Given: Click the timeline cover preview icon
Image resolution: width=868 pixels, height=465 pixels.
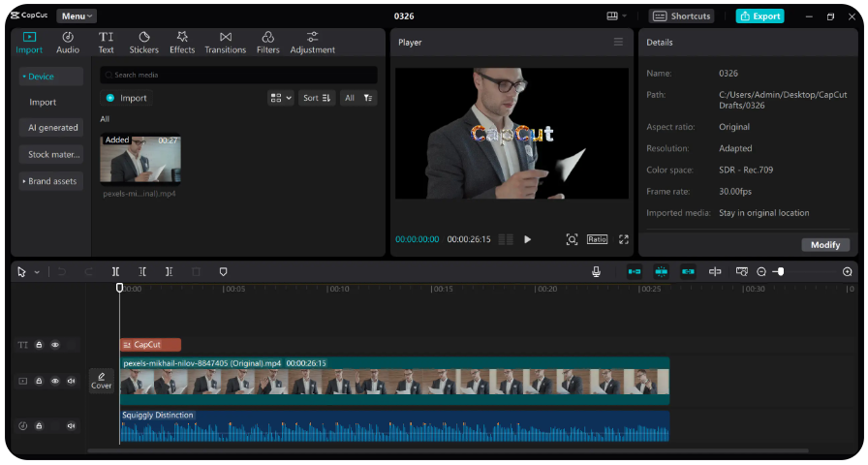Looking at the screenshot, I should [x=742, y=272].
